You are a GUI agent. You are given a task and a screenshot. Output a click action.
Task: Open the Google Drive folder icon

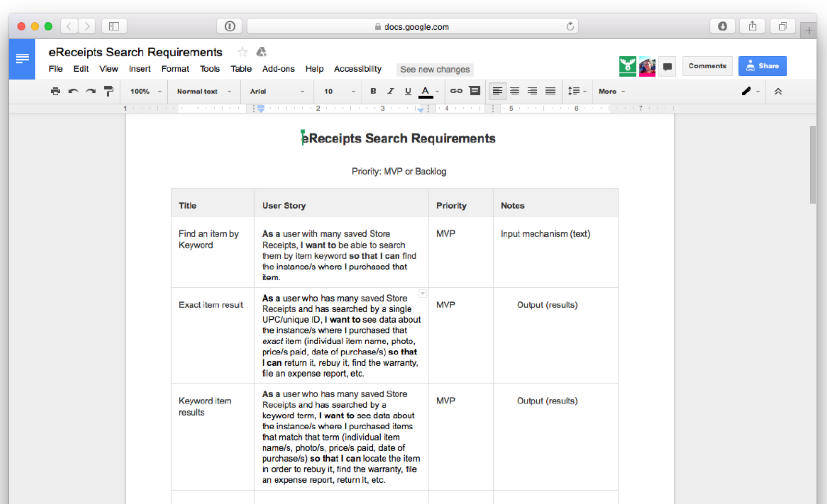point(262,52)
